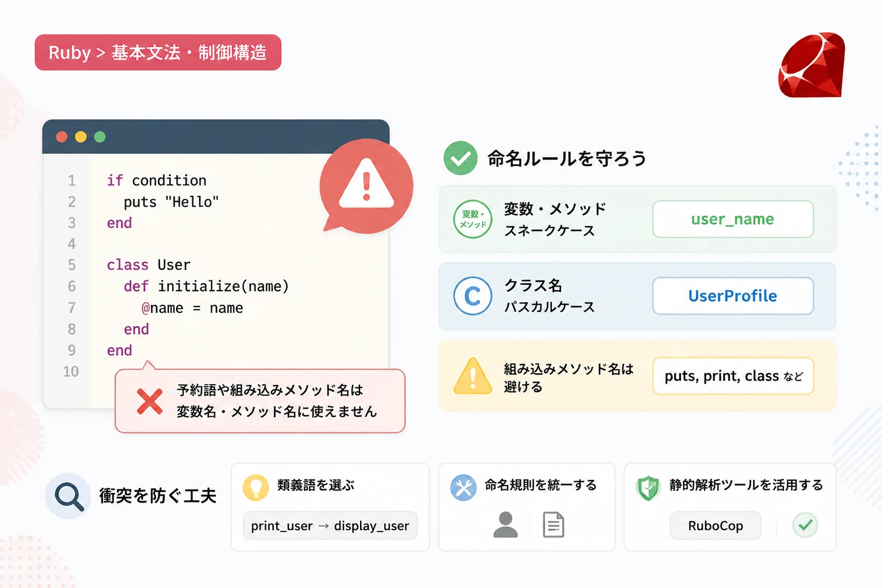Screen dimensions: 882x588
Task: Click the red warning speech bubble icon
Action: [366, 186]
